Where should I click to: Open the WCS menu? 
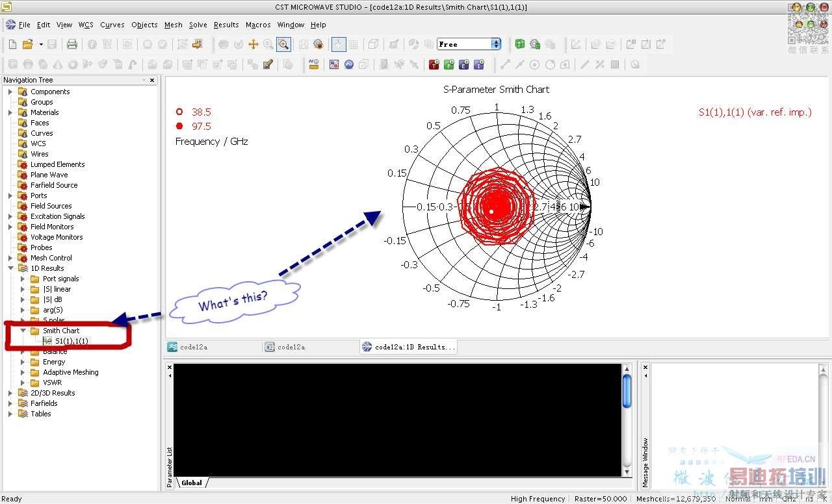point(86,25)
